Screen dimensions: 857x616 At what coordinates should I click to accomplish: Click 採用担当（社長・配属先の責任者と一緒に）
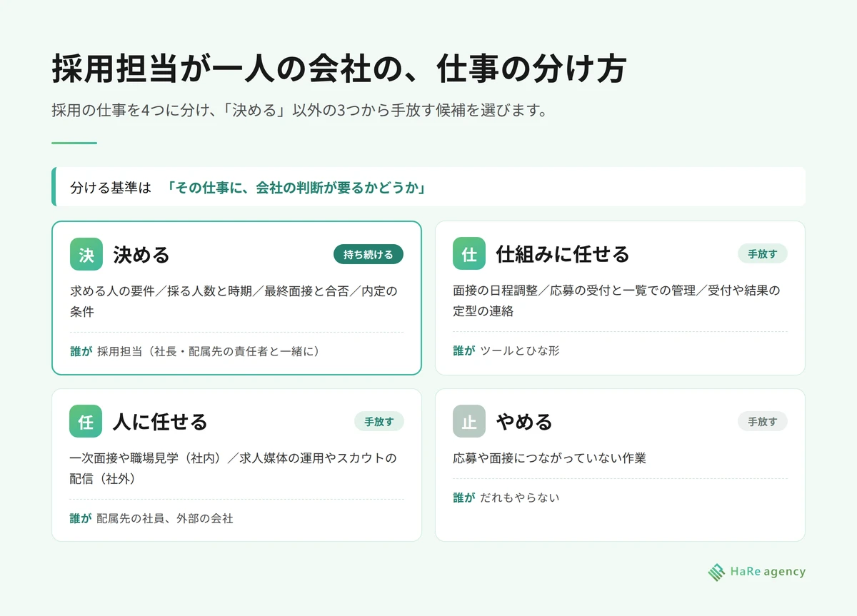click(208, 351)
